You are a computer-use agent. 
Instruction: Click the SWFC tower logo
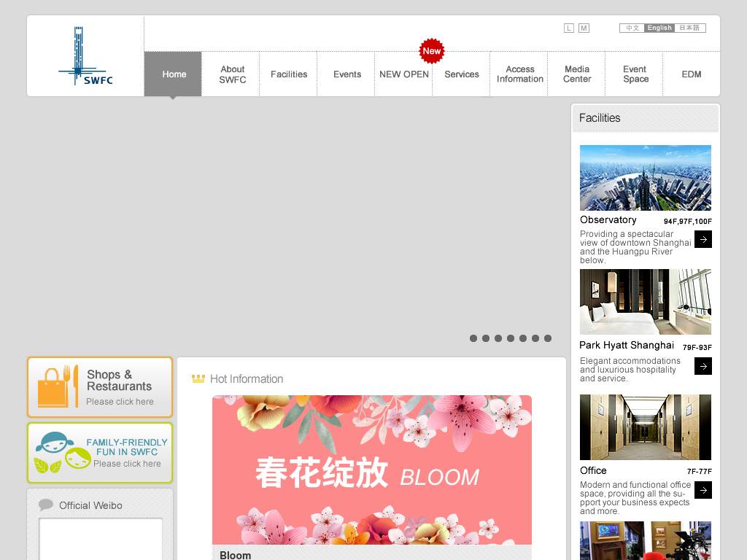click(x=85, y=57)
